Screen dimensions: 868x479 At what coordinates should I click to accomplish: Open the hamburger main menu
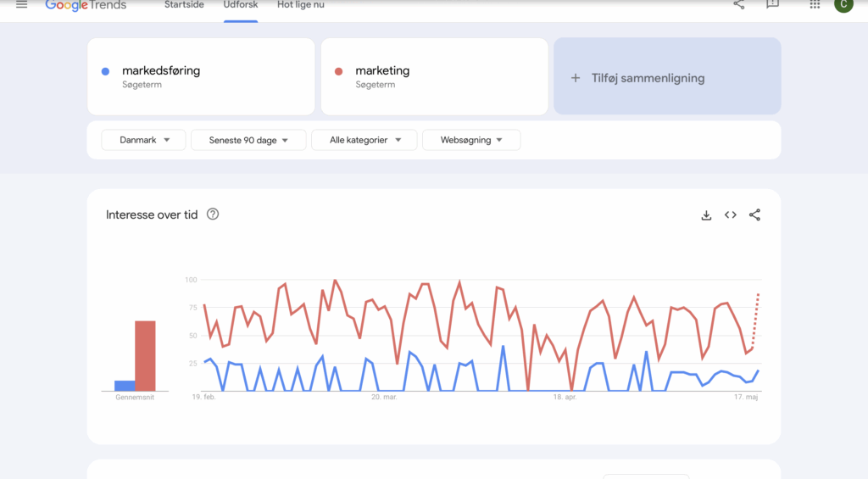[22, 5]
